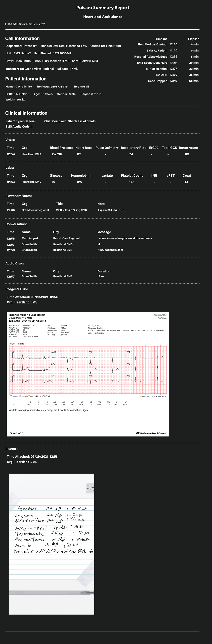
Task: Click 'First Medical Contact' timeline entry
Action: tap(152, 45)
